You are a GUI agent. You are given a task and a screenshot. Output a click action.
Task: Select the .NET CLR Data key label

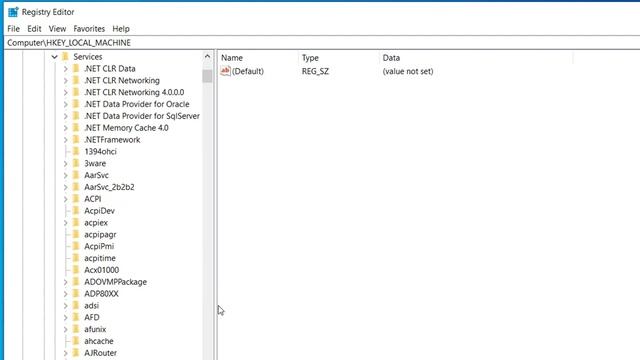(110, 69)
